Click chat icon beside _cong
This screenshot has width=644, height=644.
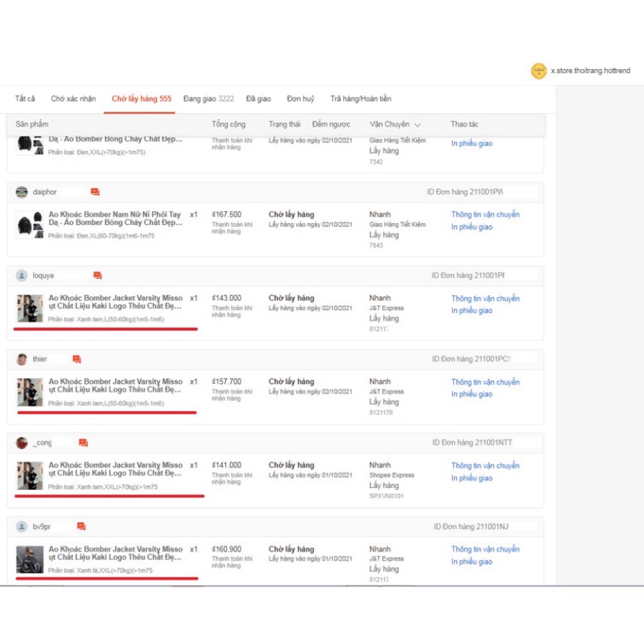pyautogui.click(x=84, y=442)
